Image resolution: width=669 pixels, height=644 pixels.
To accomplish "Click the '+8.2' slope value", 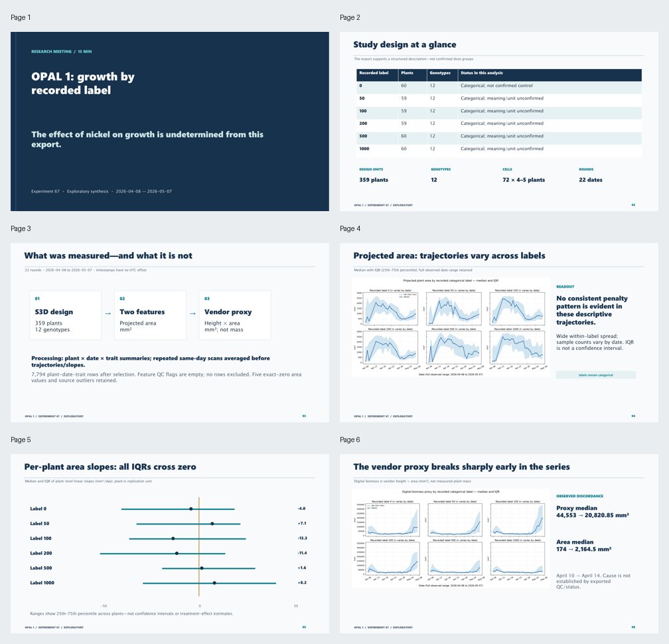I will tap(302, 582).
